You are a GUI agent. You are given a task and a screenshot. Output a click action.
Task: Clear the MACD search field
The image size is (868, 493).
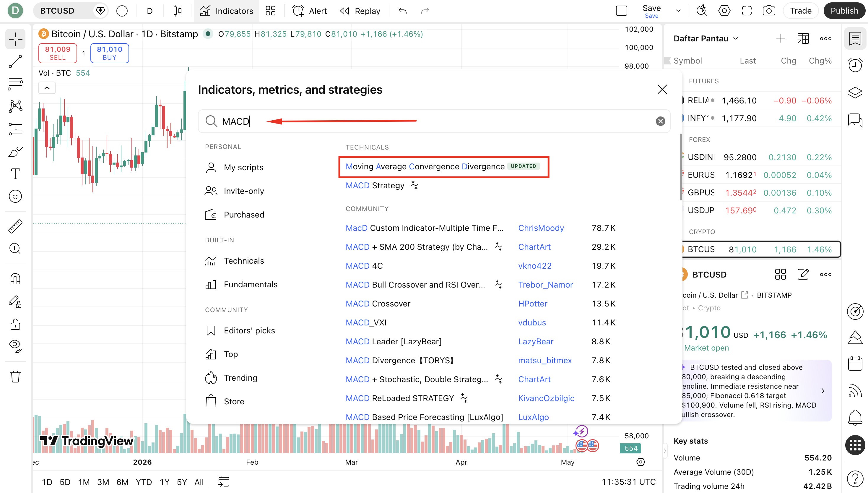(x=660, y=121)
